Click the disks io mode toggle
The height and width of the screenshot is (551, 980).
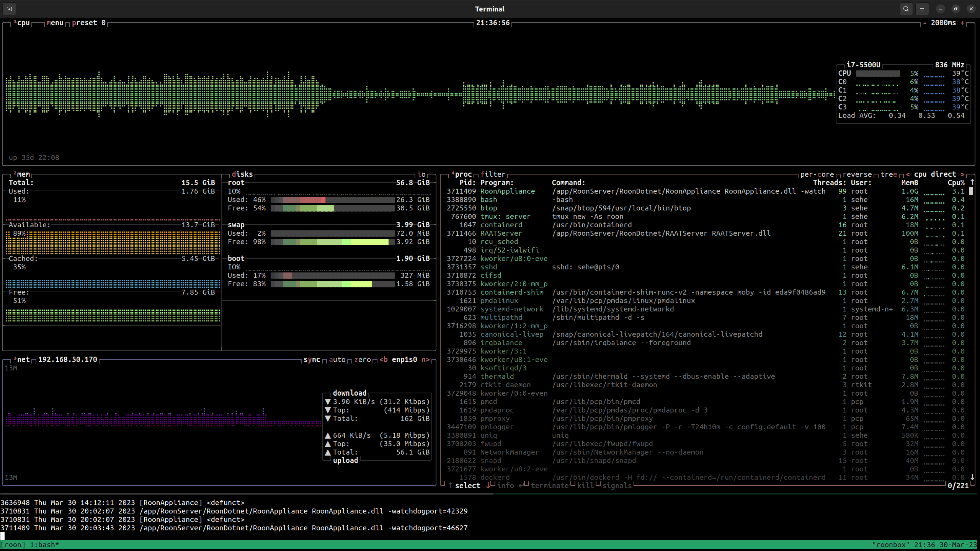(x=421, y=174)
